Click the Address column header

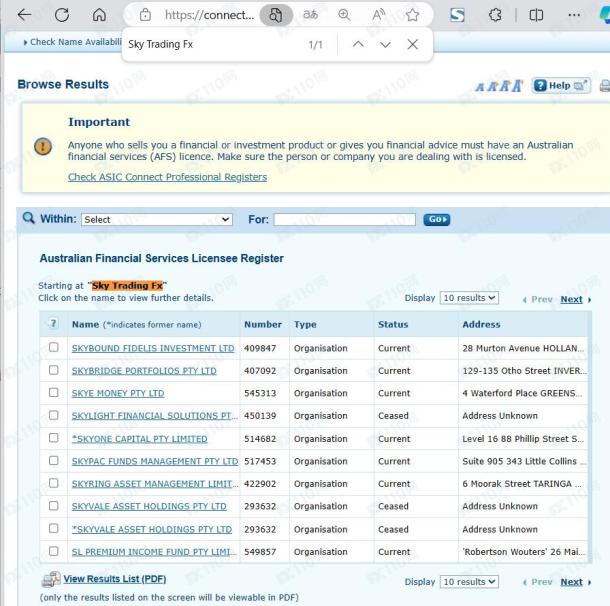481,324
